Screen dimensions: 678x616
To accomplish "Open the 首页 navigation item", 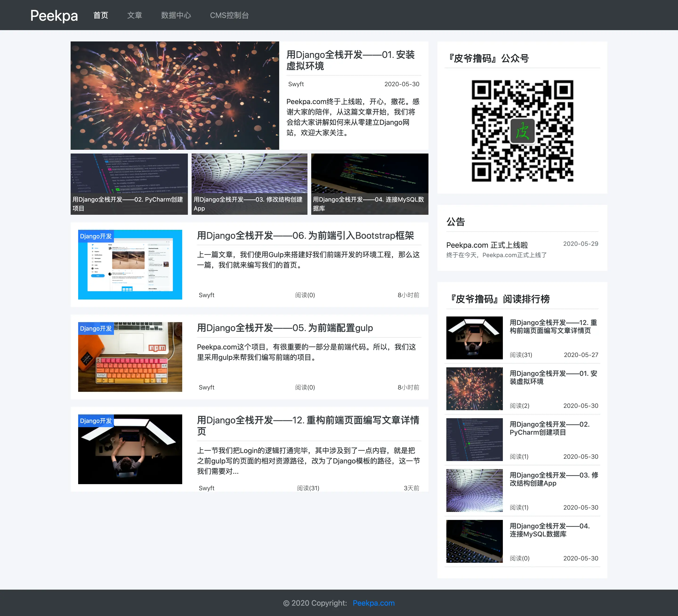I will [x=101, y=16].
